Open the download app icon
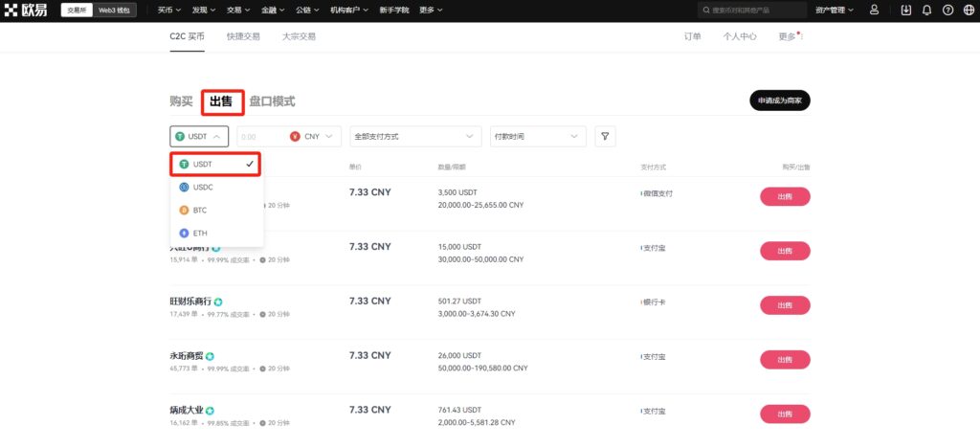980x447 pixels. 906,10
